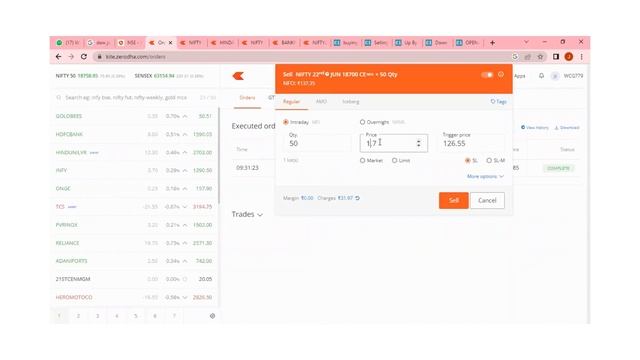This screenshot has height=360, width=640.
Task: Select the Intraday product radio
Action: (x=286, y=122)
